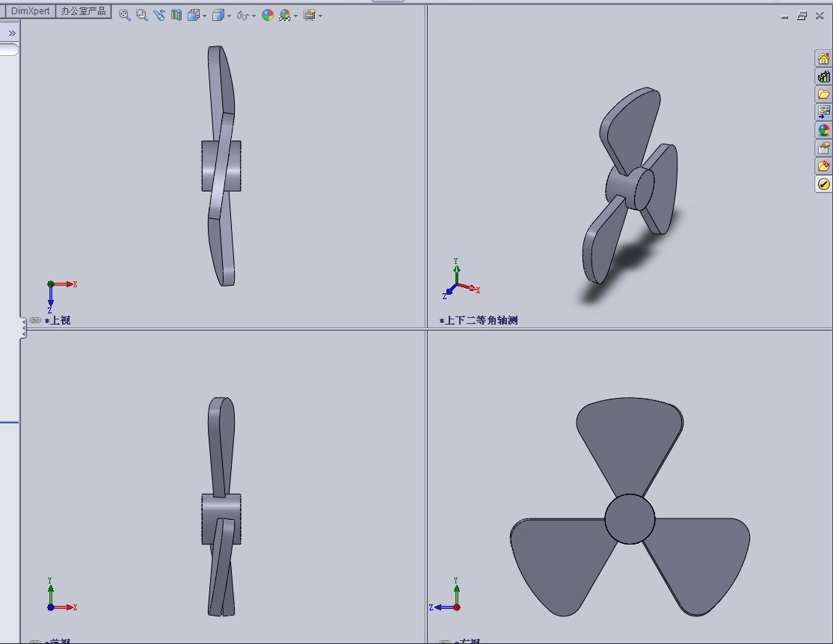
Task: Click the View Settings monitor icon
Action: click(309, 16)
